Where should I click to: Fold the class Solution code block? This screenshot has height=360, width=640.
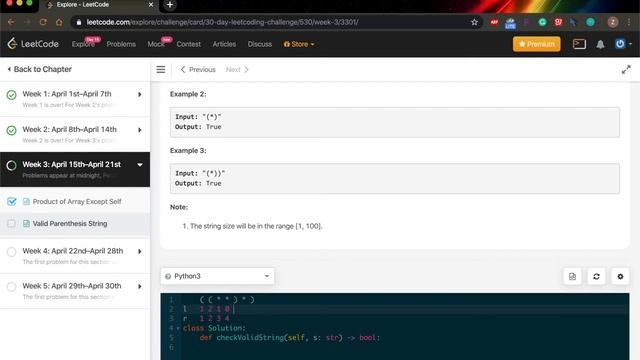pos(178,328)
